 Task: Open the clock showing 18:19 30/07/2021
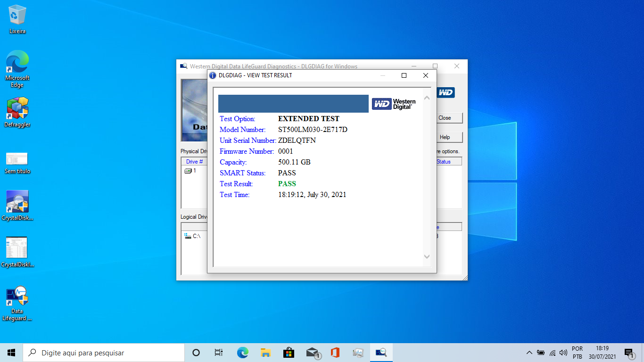point(602,353)
